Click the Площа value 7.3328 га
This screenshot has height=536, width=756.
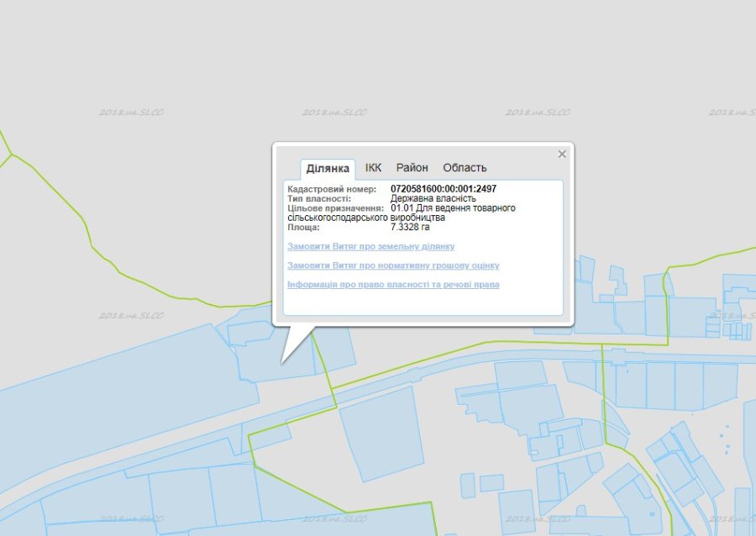[x=410, y=227]
